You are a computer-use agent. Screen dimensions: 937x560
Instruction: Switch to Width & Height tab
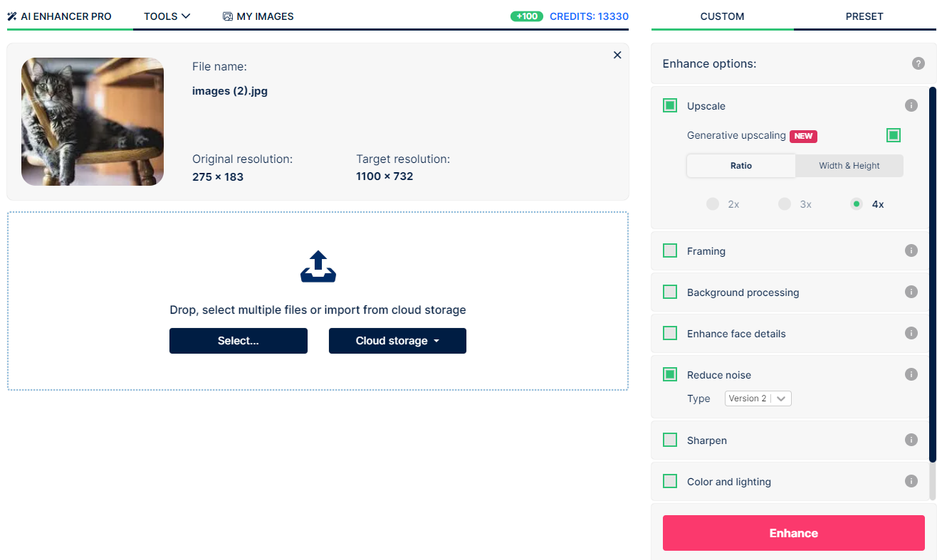[x=849, y=166]
